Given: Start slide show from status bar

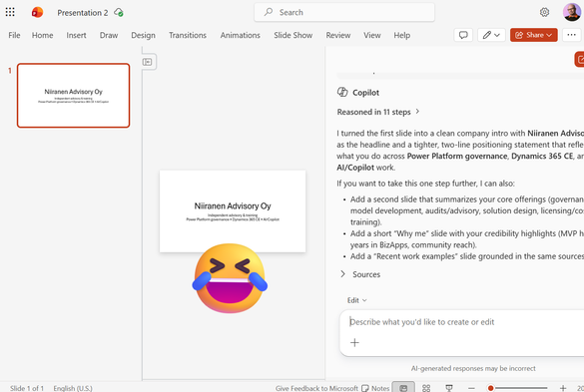Looking at the screenshot, I should click(x=449, y=388).
